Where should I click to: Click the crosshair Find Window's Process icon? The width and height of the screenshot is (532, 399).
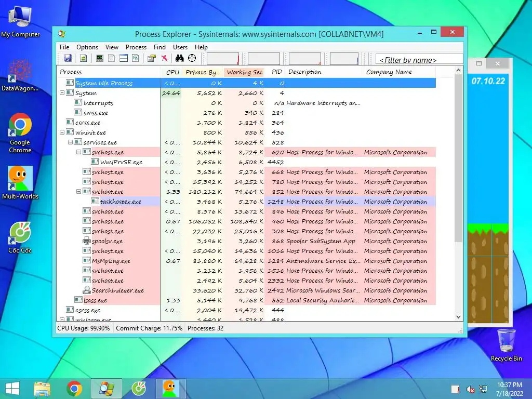(192, 58)
